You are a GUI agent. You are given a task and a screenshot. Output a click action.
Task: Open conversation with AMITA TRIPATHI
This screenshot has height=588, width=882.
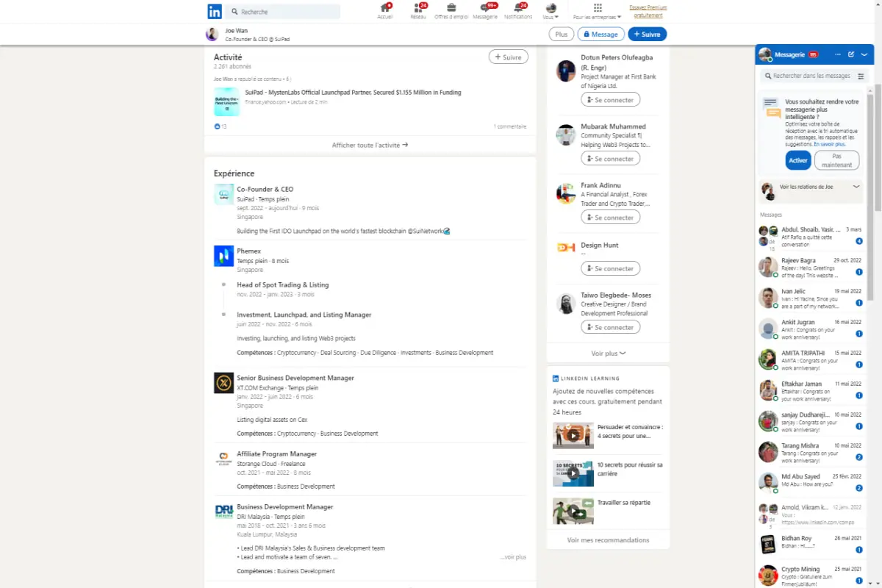(x=811, y=360)
